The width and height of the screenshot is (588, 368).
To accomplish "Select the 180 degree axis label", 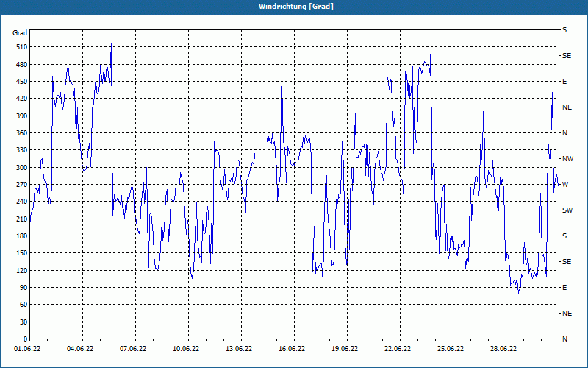I will pyautogui.click(x=22, y=236).
